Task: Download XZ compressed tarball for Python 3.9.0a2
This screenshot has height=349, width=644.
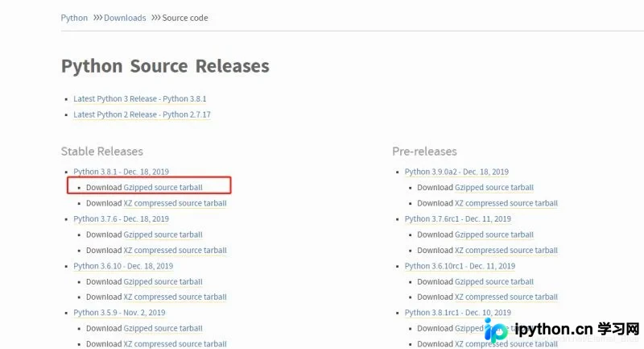Action: pyautogui.click(x=506, y=203)
